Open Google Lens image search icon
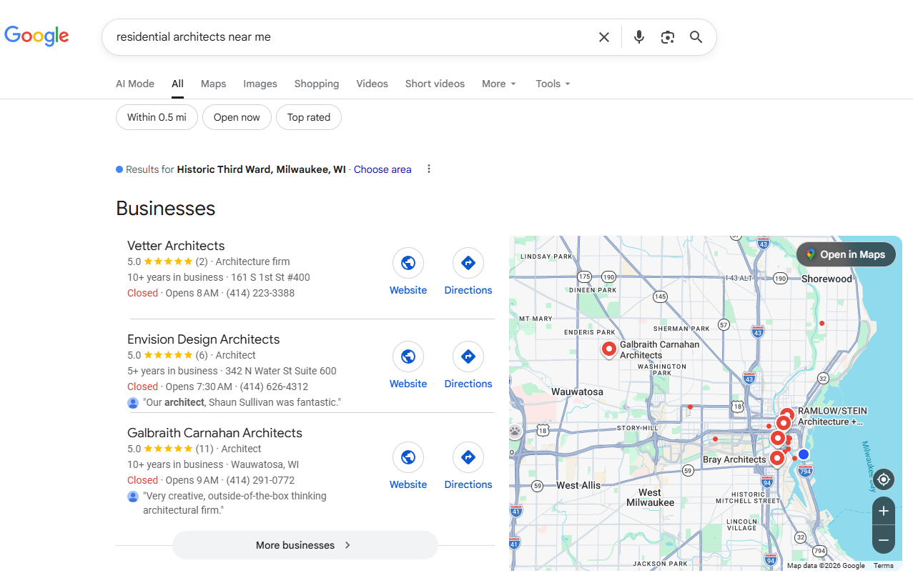This screenshot has width=913, height=588. point(668,37)
